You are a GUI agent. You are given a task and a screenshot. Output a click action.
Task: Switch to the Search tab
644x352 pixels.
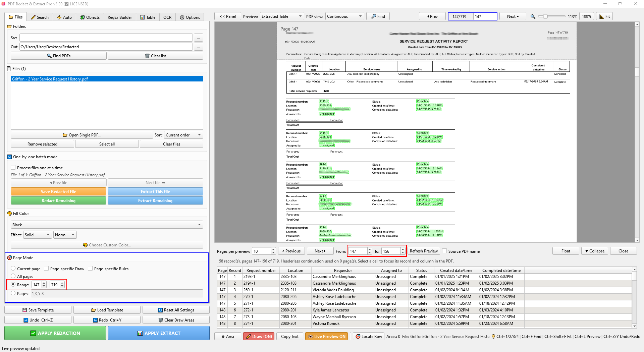40,17
